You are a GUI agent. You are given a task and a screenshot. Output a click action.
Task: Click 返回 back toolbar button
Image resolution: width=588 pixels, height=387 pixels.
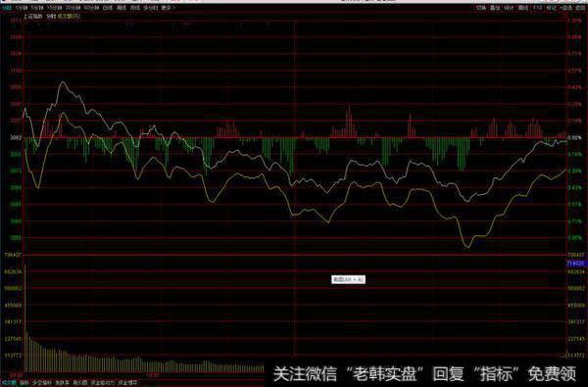(x=580, y=8)
